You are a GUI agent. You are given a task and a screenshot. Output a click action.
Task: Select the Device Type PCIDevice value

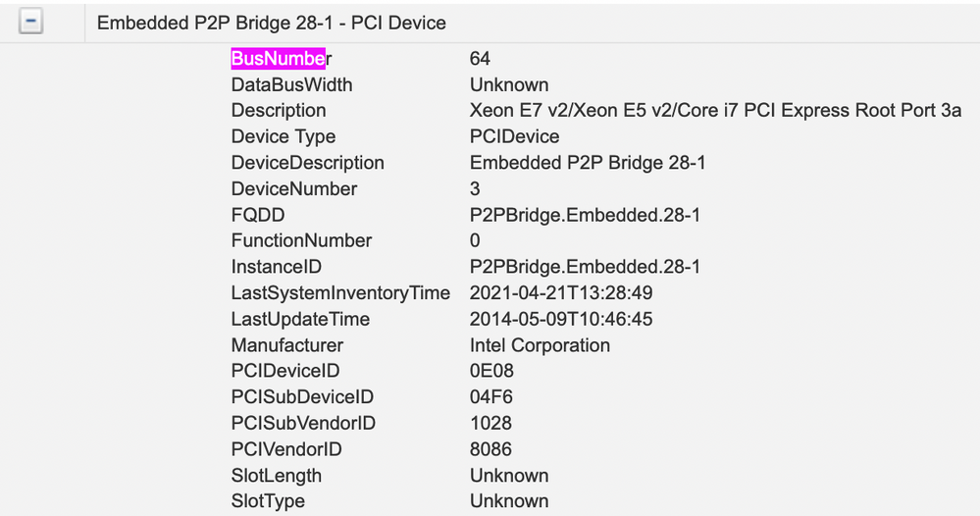click(x=514, y=136)
